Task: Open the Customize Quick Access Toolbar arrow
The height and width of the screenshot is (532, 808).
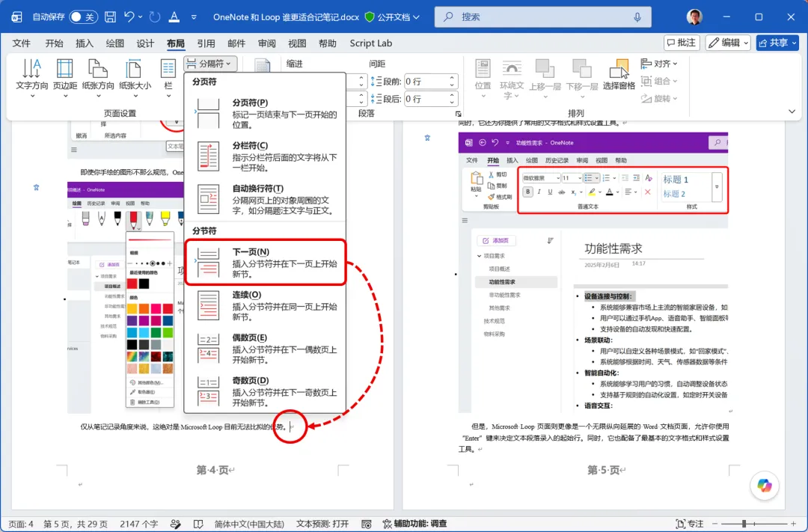Action: pyautogui.click(x=194, y=17)
